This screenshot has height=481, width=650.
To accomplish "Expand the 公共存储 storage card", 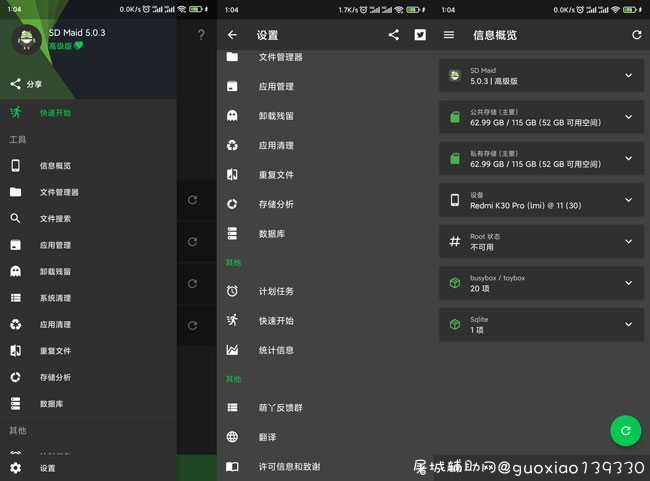I will point(541,117).
